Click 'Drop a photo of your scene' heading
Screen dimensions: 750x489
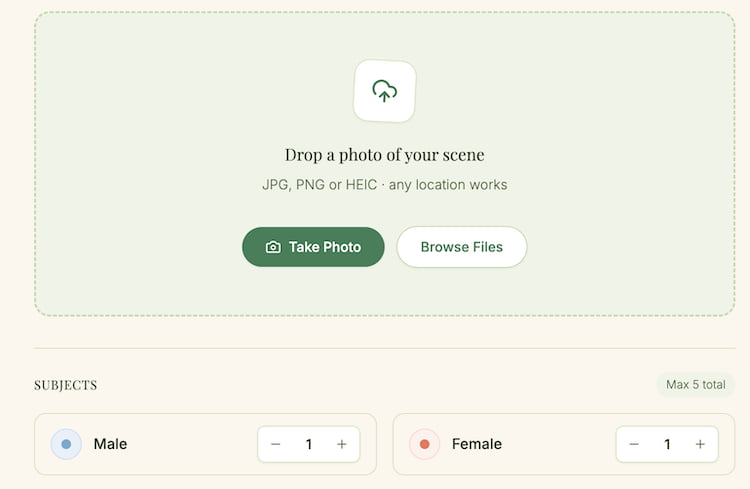coord(385,155)
